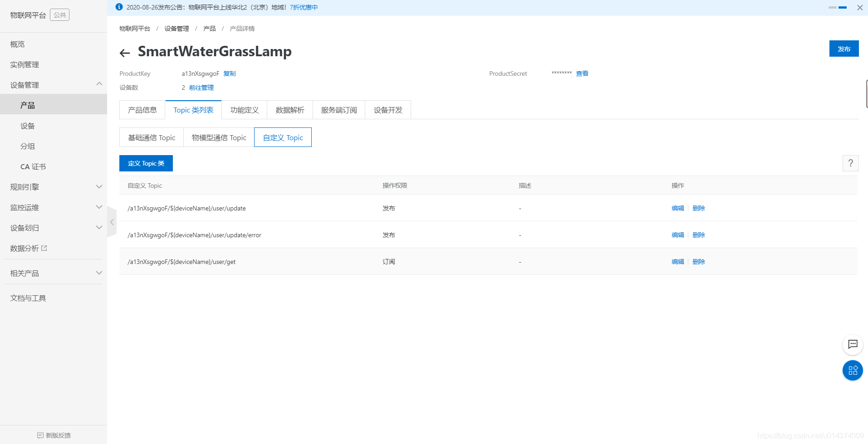The image size is (868, 444).
Task: Click the blue grid apps floating button
Action: click(853, 371)
